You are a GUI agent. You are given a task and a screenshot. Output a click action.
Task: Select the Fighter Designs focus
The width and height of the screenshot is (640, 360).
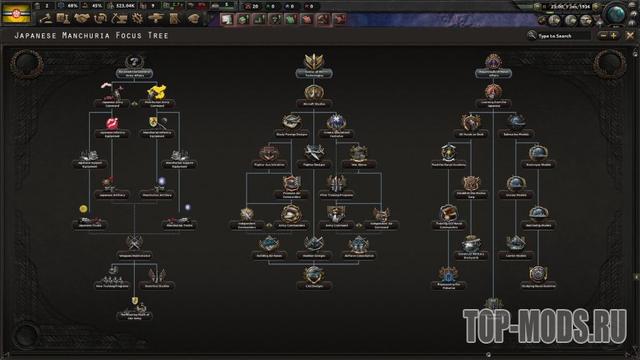(x=314, y=157)
